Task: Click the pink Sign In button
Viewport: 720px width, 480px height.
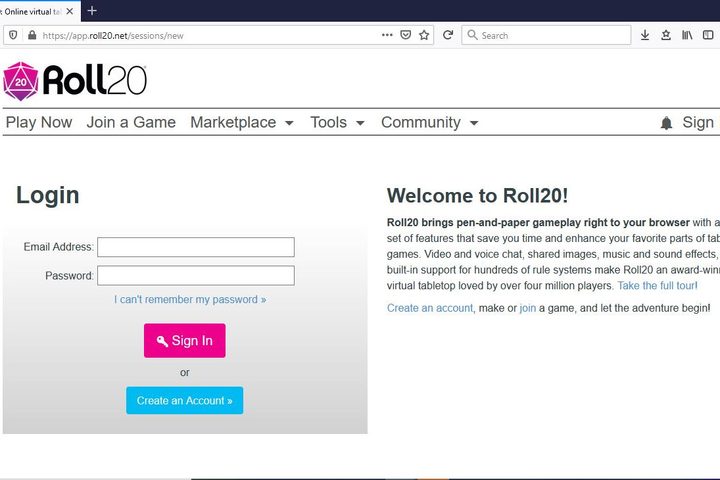Action: pos(185,340)
